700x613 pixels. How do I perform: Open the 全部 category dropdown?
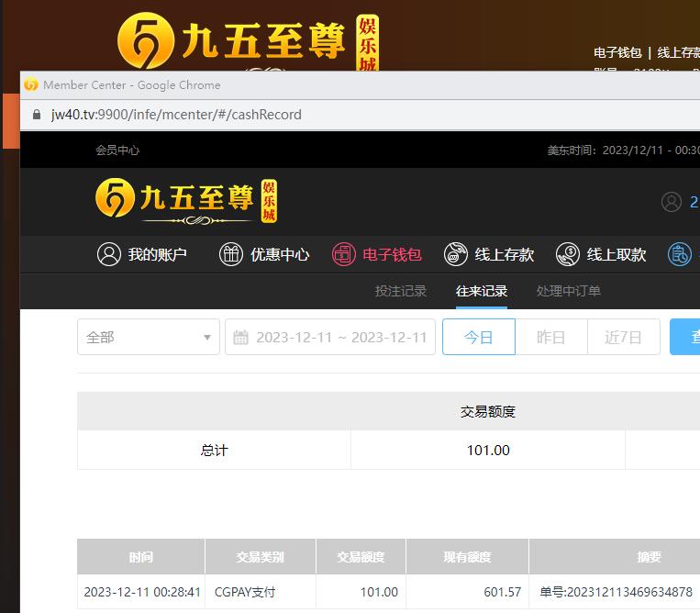(x=149, y=337)
